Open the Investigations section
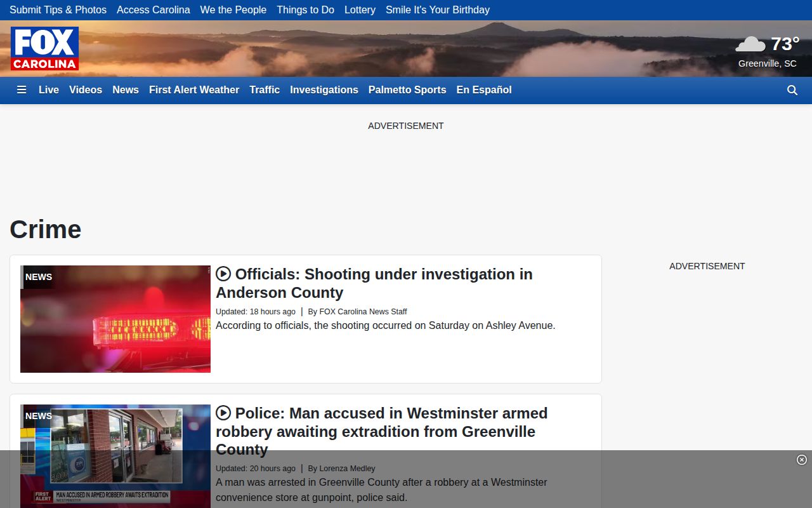Screen dimensions: 812x508 [324, 90]
